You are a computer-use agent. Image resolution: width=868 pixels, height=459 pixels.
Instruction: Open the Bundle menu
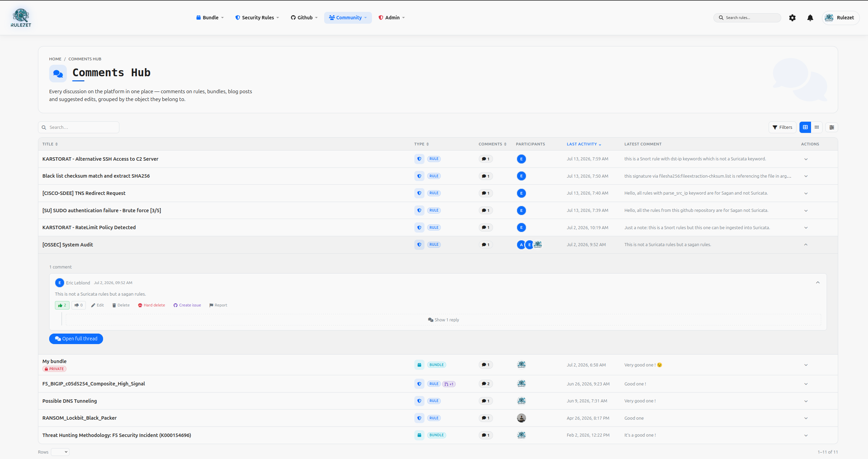tap(210, 18)
